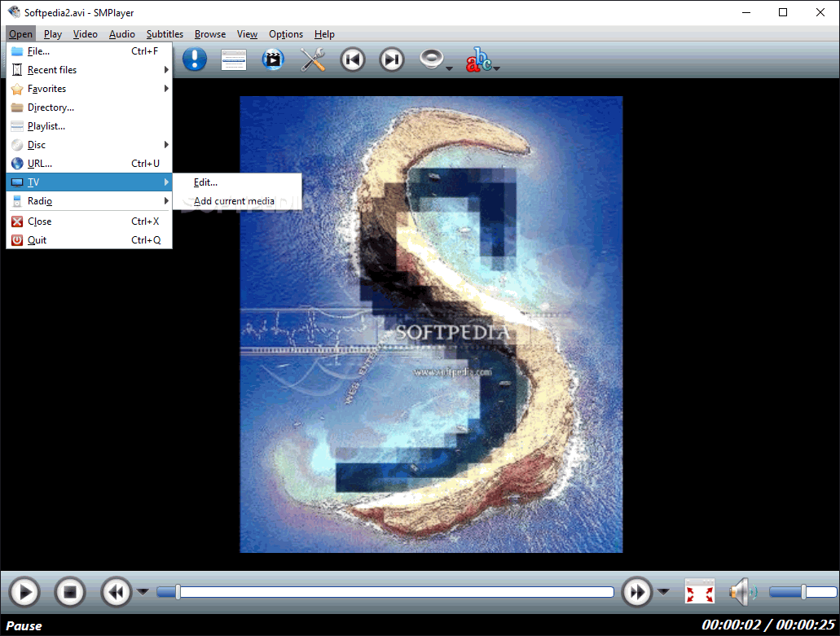Choose URL... menu entry

click(89, 164)
